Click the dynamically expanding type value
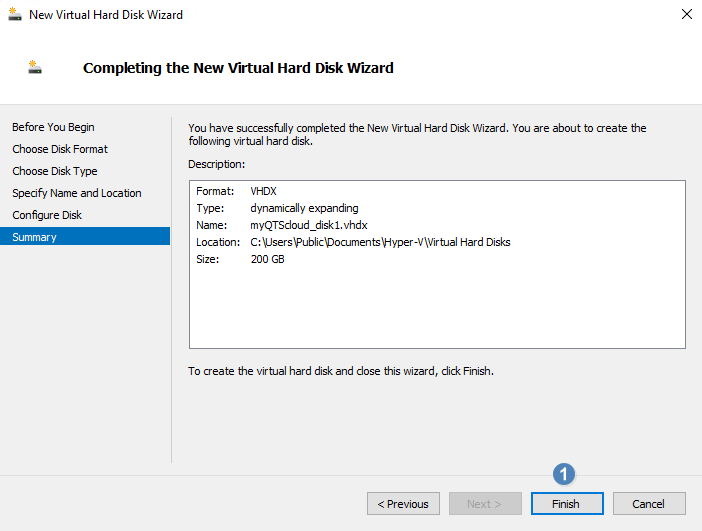The width and height of the screenshot is (702, 531). click(x=304, y=208)
